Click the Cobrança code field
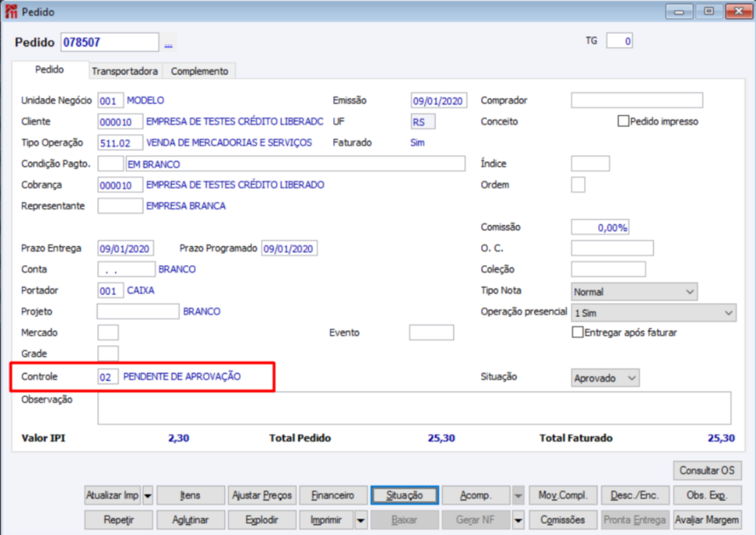756x535 pixels. click(120, 185)
